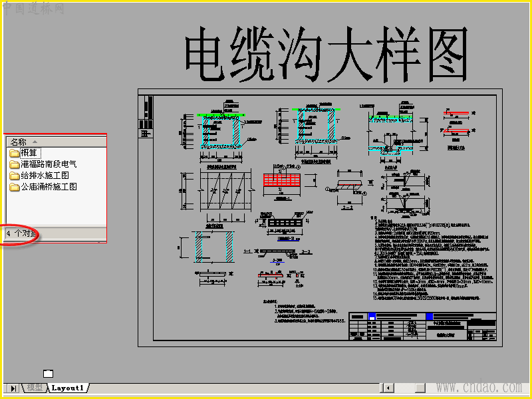Click left blue square in title block
The image size is (532, 399).
point(372,317)
